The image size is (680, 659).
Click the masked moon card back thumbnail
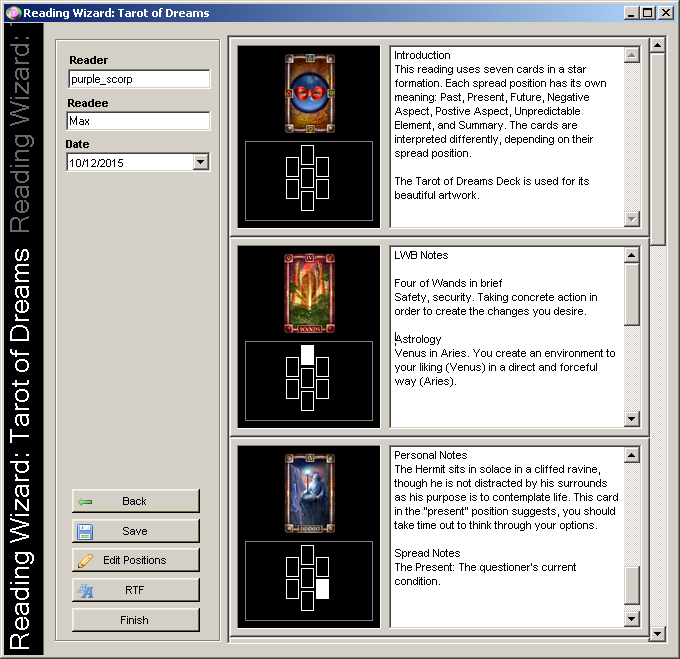[x=309, y=93]
